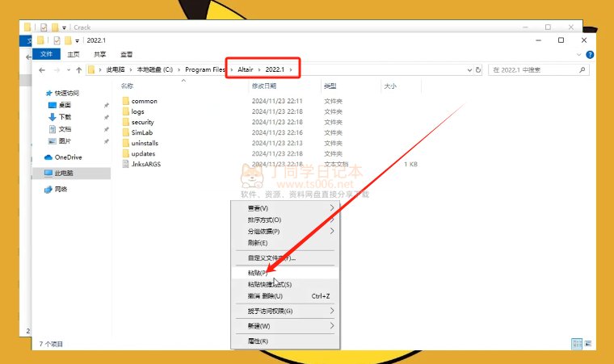Open the View ribbon tab
614x364 pixels.
(127, 54)
